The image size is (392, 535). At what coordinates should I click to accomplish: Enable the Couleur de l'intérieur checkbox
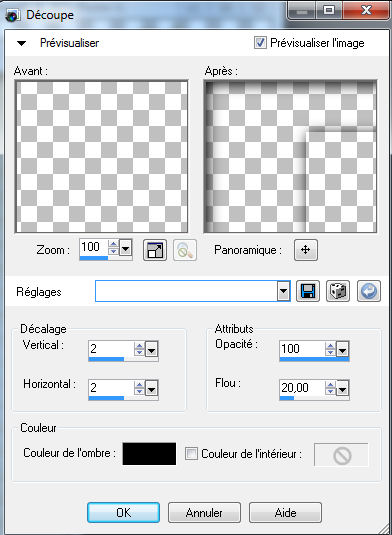click(191, 453)
